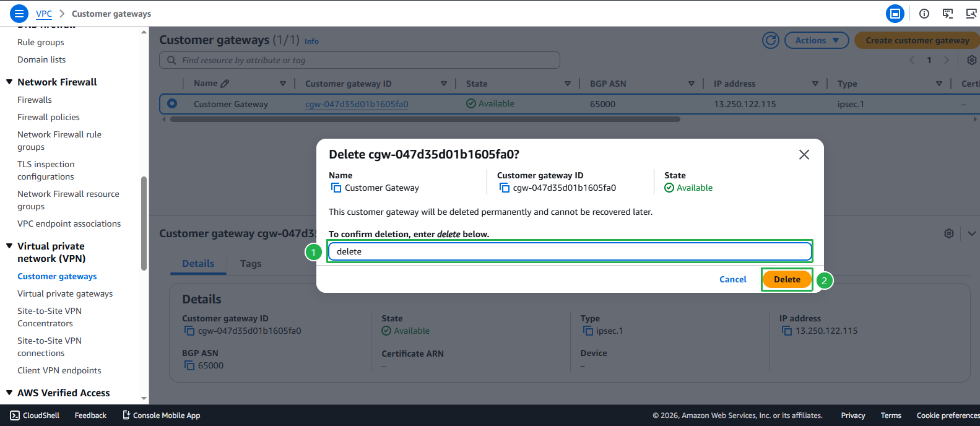Screen dimensions: 980x426
Task: Open Network Firewall rule groups
Action: [59, 141]
